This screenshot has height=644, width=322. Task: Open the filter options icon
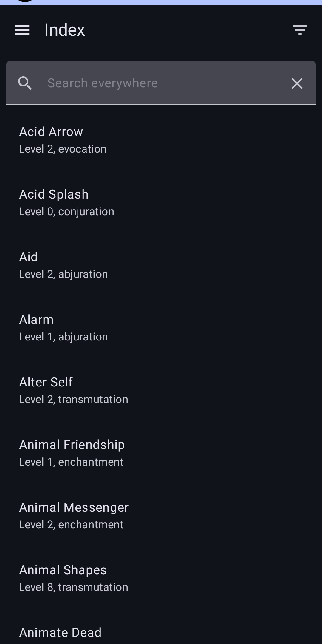[x=300, y=30]
